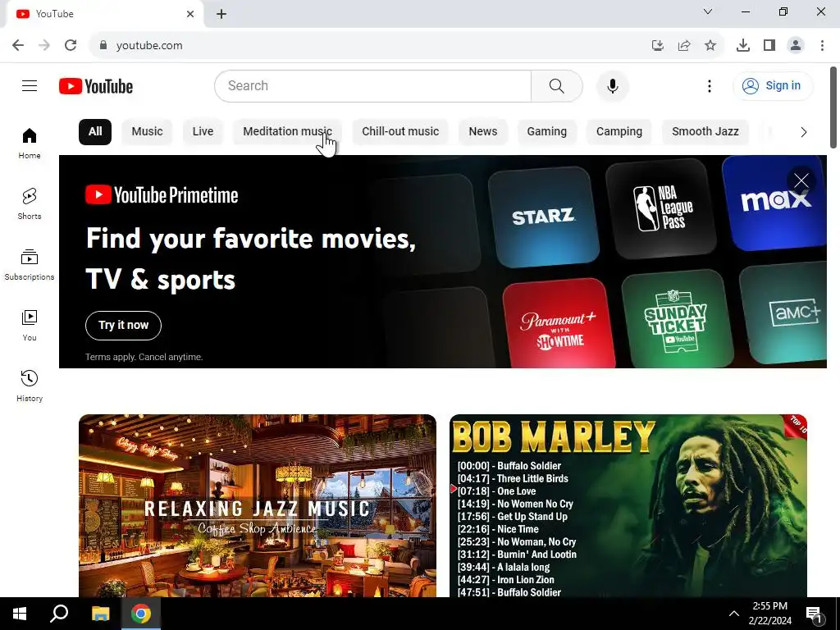
Task: Select the Live filter chip
Action: point(203,132)
